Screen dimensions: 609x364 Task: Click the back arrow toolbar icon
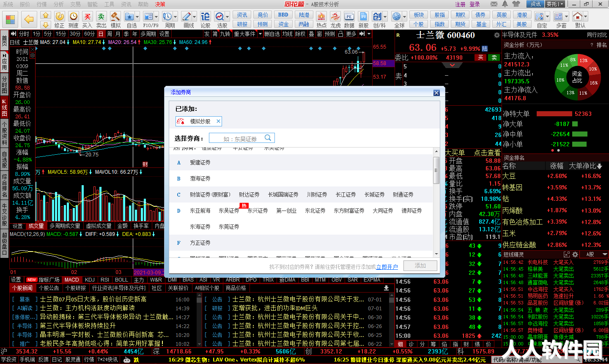tap(28, 19)
